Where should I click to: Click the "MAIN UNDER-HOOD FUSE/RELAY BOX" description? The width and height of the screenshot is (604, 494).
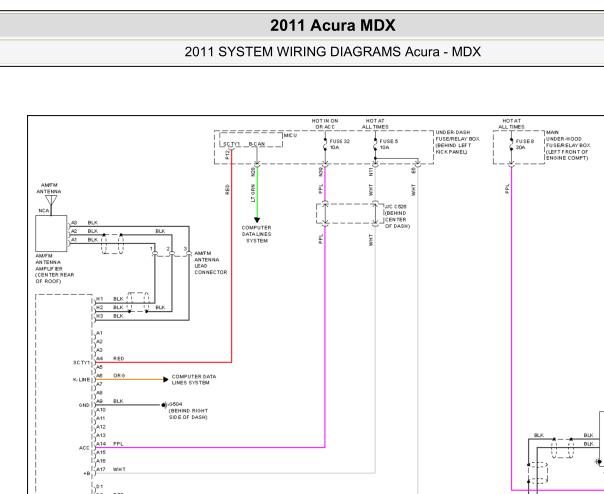pos(568,145)
